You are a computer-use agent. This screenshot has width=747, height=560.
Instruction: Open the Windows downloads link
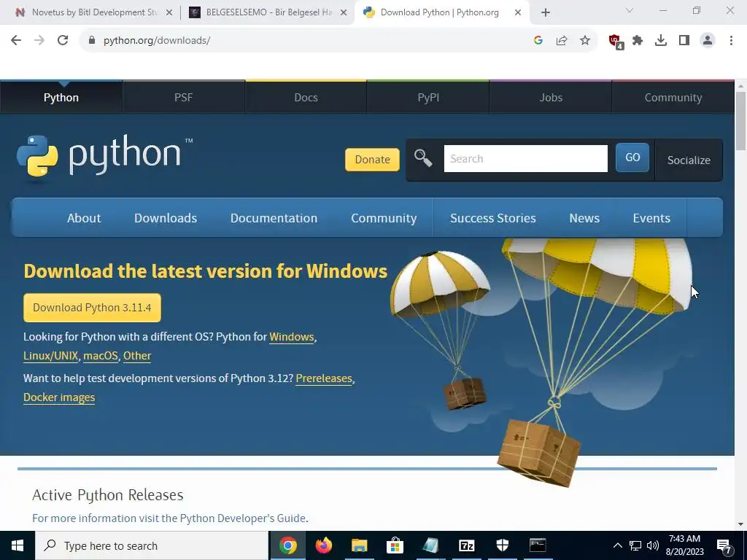(292, 337)
